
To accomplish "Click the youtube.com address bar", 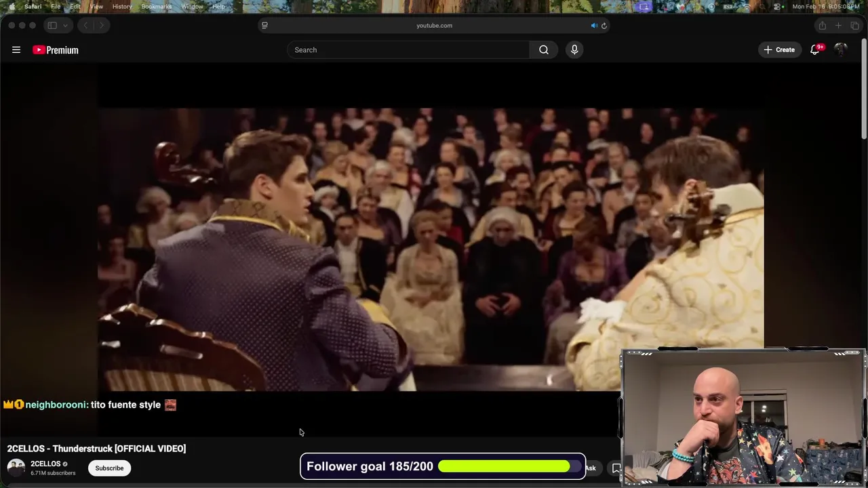I will tap(434, 25).
